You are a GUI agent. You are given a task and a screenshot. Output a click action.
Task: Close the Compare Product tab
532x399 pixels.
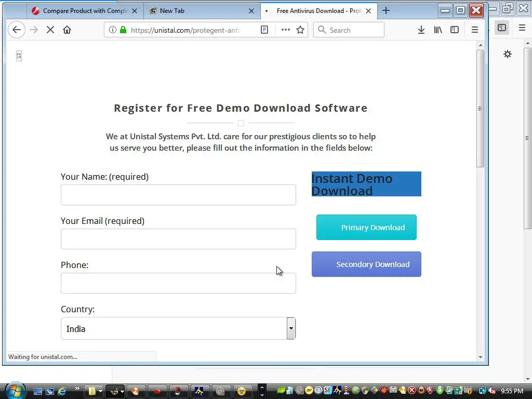135,11
